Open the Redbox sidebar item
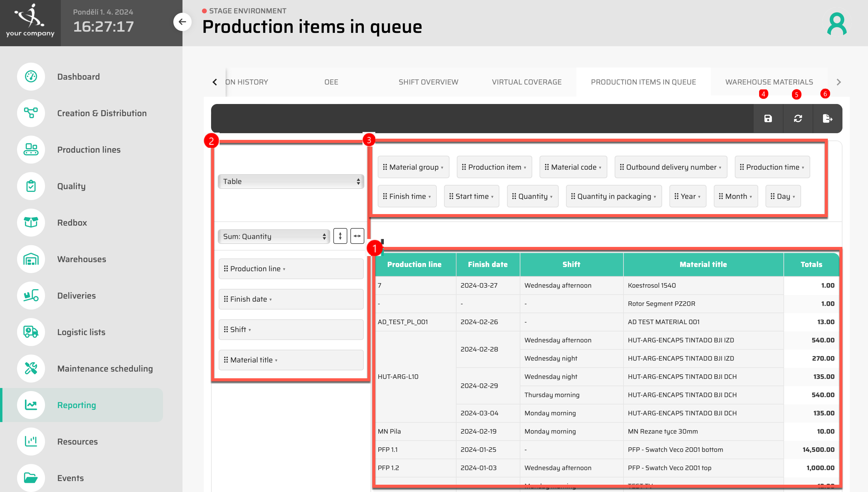868x492 pixels. (72, 223)
